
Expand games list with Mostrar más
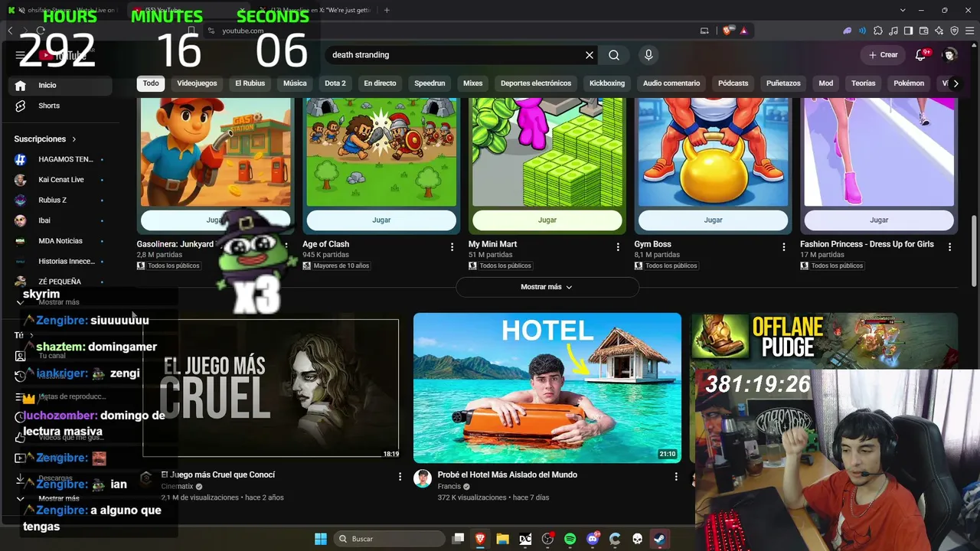547,287
